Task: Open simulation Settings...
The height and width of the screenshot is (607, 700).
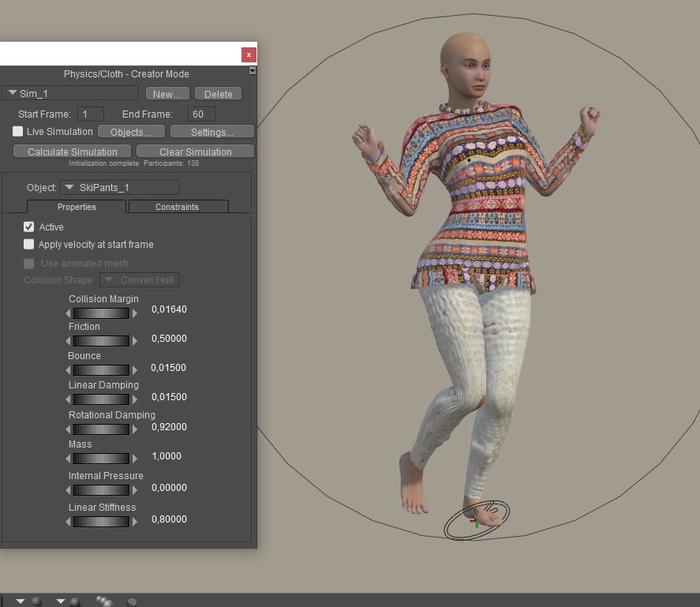Action: click(x=212, y=132)
